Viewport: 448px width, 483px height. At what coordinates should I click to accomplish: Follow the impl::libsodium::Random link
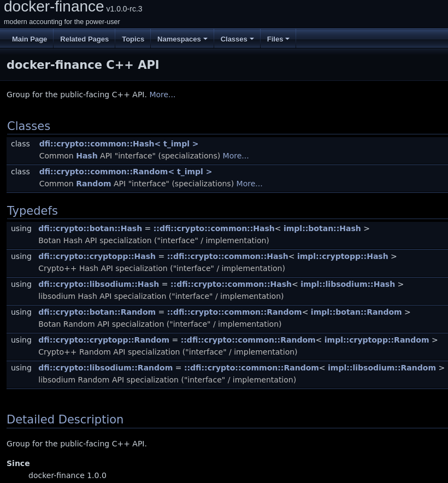[x=381, y=368]
